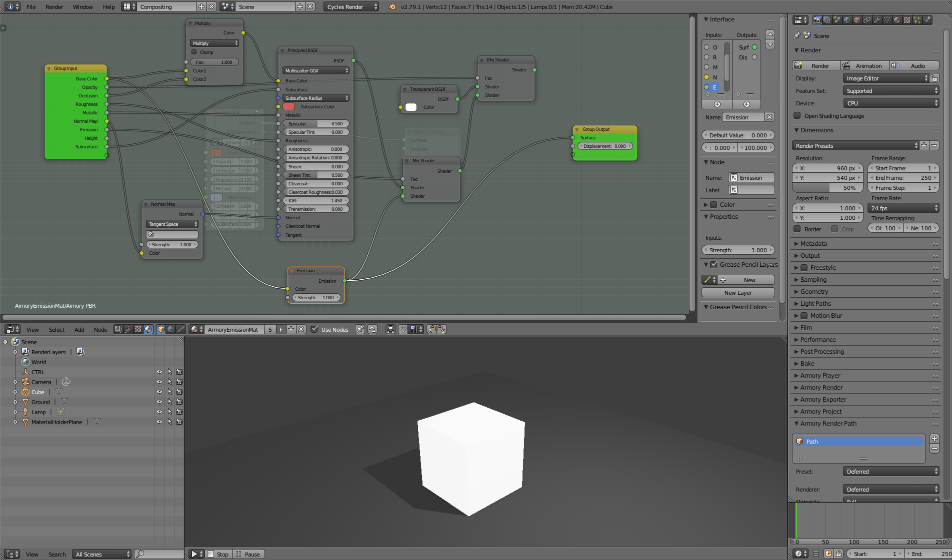Open the Physics properties tab icon
The width and height of the screenshot is (952, 560).
pyautogui.click(x=927, y=20)
